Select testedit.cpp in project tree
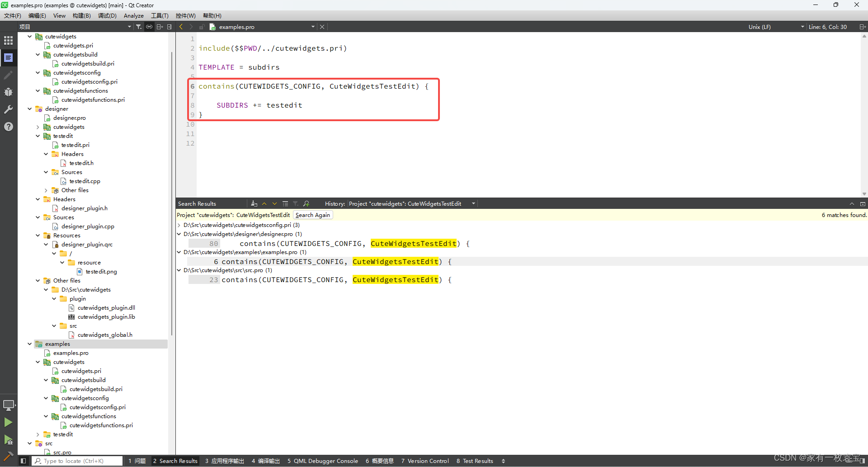Screen dimensions: 868x467 85,181
